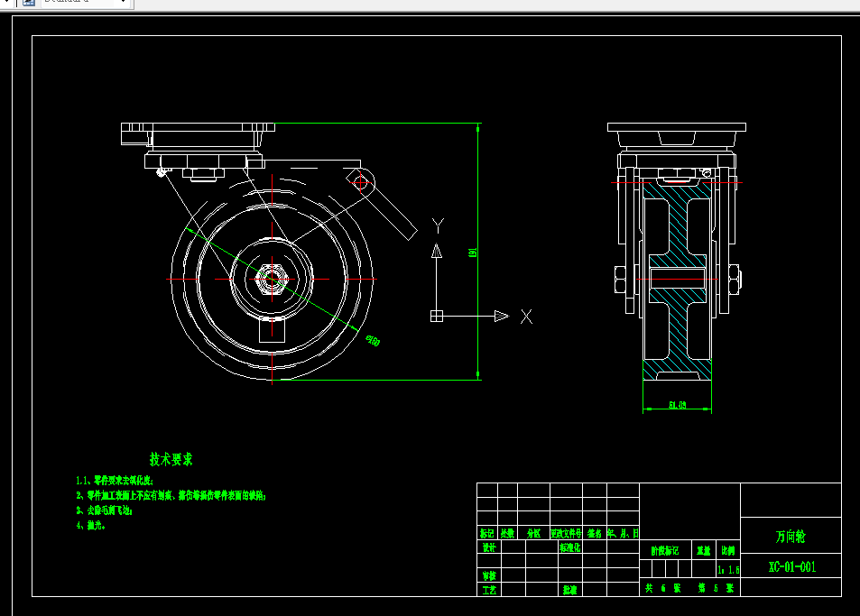Pick the 51.09 width dimension text

pos(678,405)
